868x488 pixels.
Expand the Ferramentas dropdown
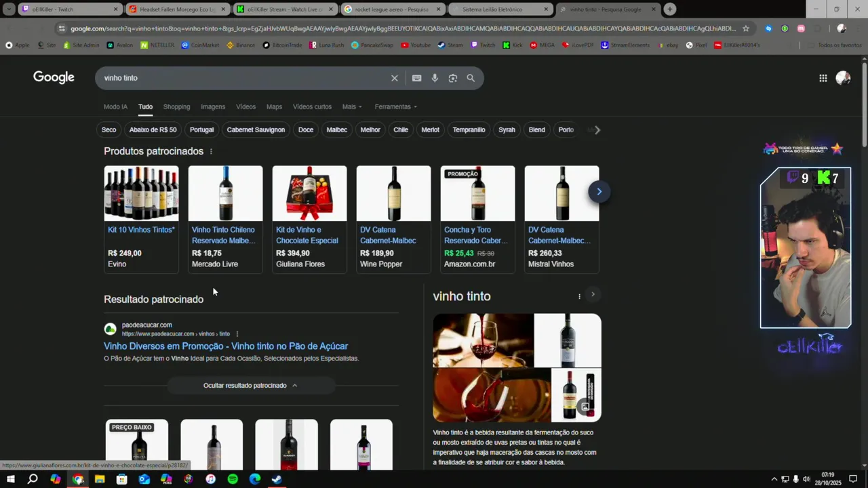396,106
